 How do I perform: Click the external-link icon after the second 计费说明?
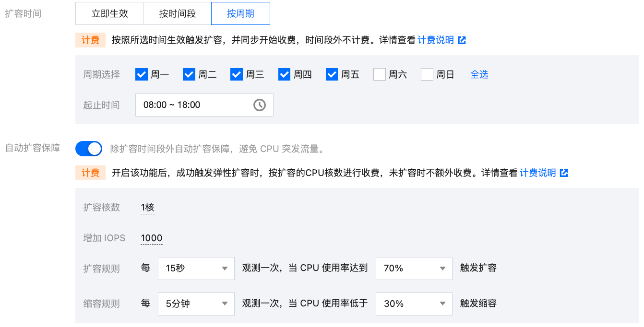click(564, 173)
